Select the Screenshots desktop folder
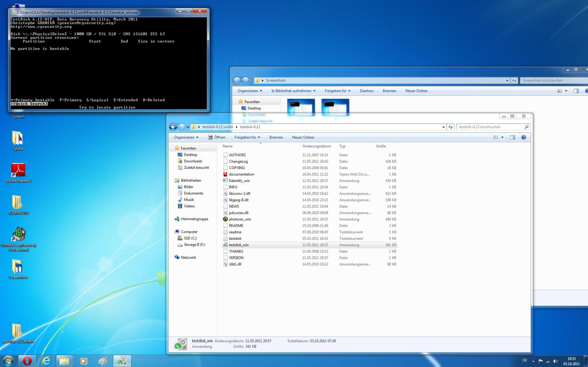Screen dimensions: 588x367 point(18,269)
